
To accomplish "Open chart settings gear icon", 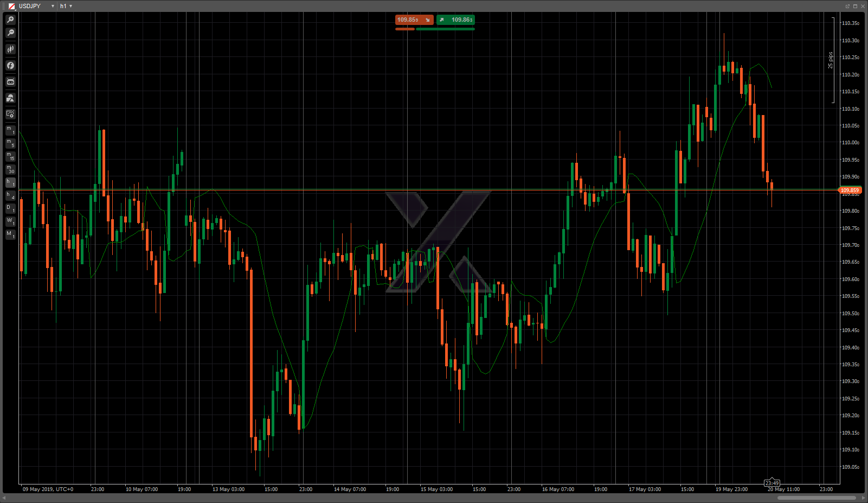I will pos(10,114).
